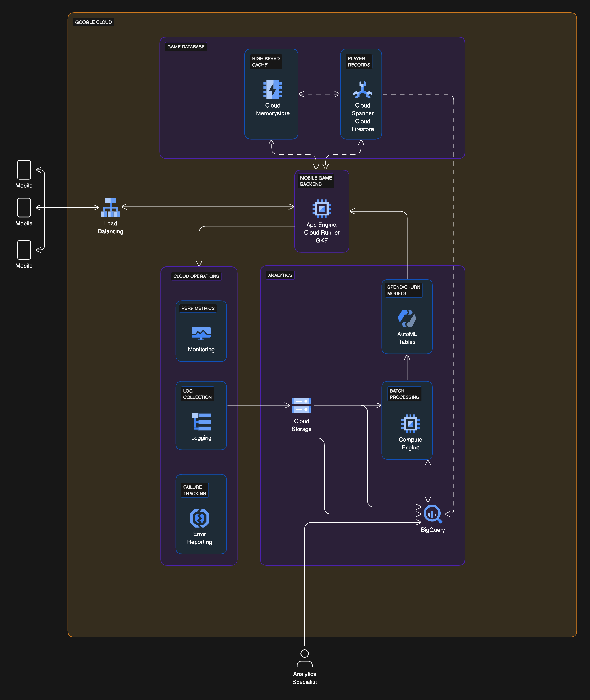Click the CLOUD OPERATIONS label
590x700 pixels.
pos(196,276)
